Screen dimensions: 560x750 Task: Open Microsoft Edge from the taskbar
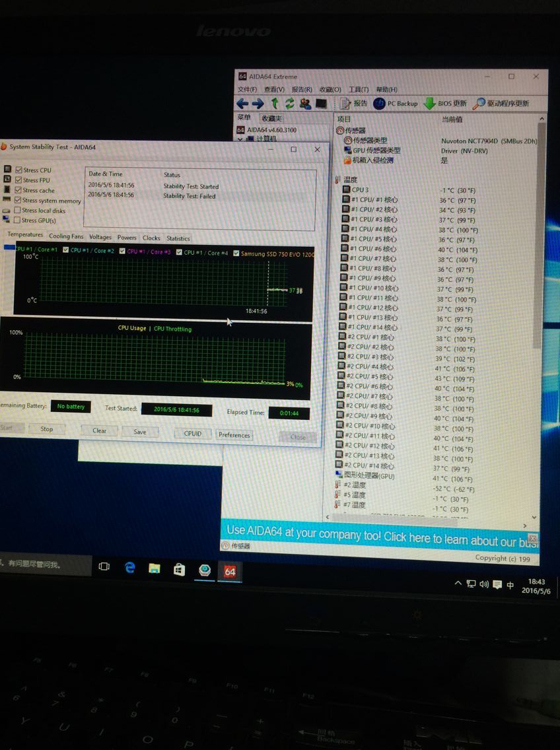[x=129, y=568]
